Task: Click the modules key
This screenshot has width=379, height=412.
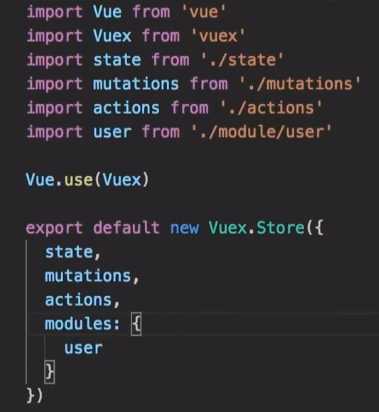Action: point(78,324)
